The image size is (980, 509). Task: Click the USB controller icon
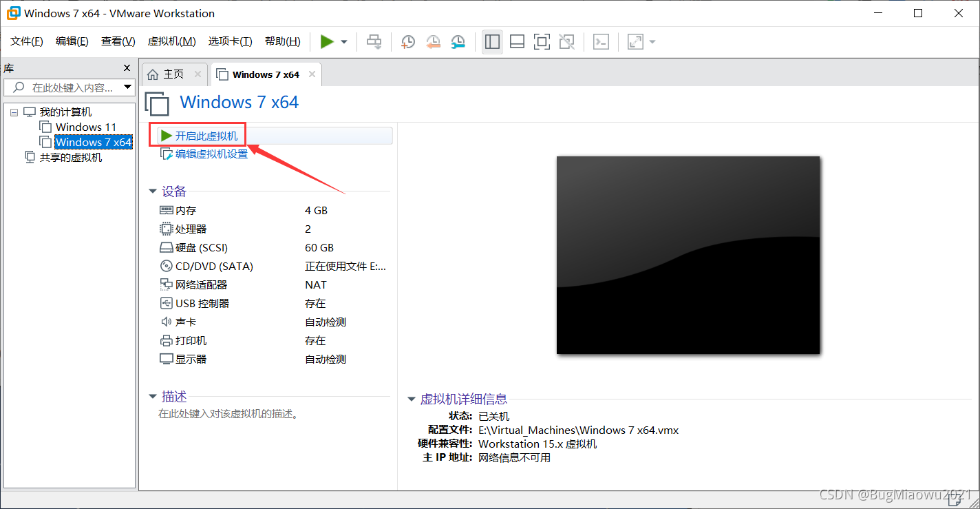pyautogui.click(x=166, y=303)
